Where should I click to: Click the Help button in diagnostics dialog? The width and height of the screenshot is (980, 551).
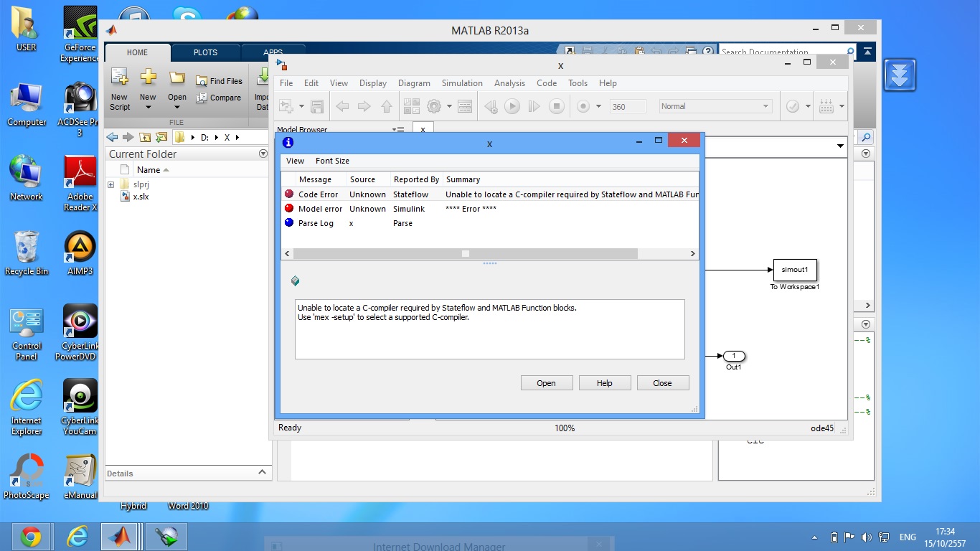pyautogui.click(x=605, y=383)
